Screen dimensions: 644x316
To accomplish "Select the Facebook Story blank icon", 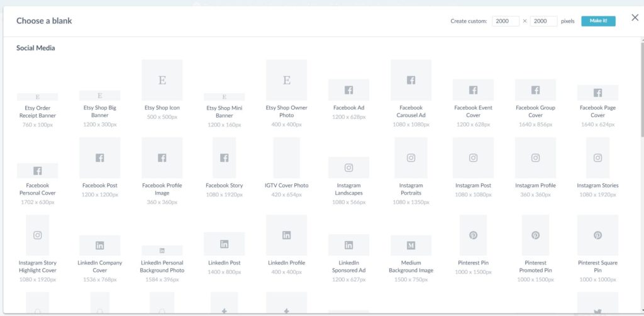I will click(224, 158).
